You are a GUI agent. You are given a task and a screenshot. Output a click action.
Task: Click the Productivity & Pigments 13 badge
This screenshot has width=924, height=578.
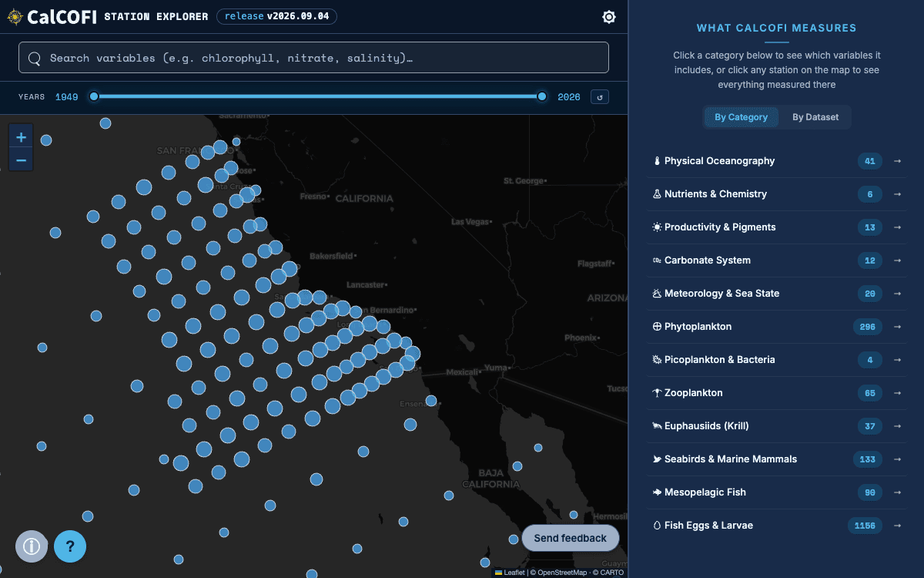click(x=870, y=227)
